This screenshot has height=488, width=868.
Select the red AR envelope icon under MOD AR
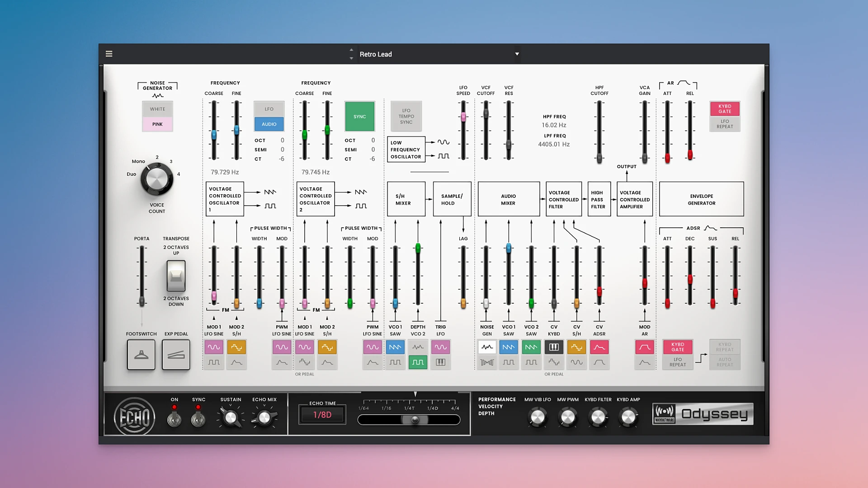point(645,347)
